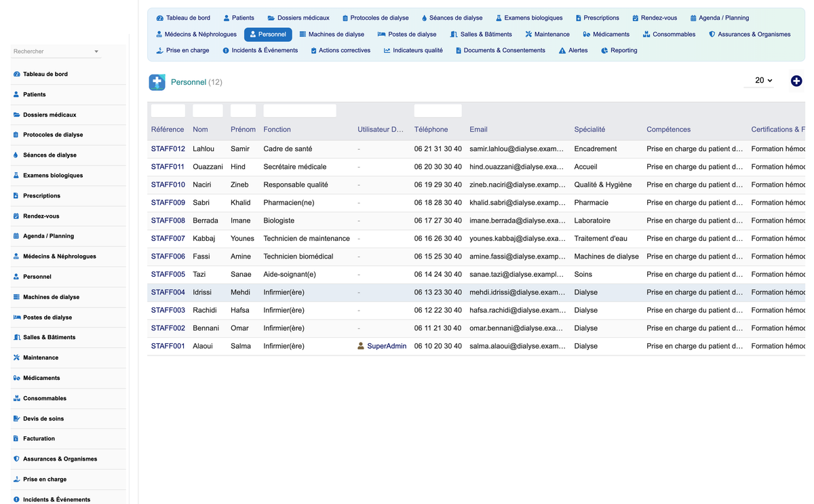814x504 pixels.
Task: Click the Assurances & Organismes sidebar shield icon
Action: click(16, 459)
